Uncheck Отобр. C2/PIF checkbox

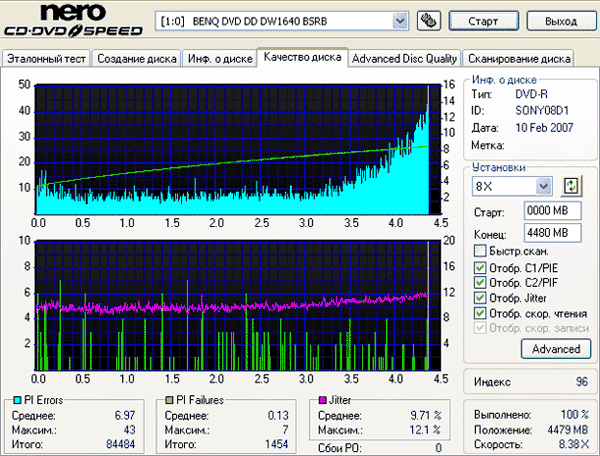[481, 282]
